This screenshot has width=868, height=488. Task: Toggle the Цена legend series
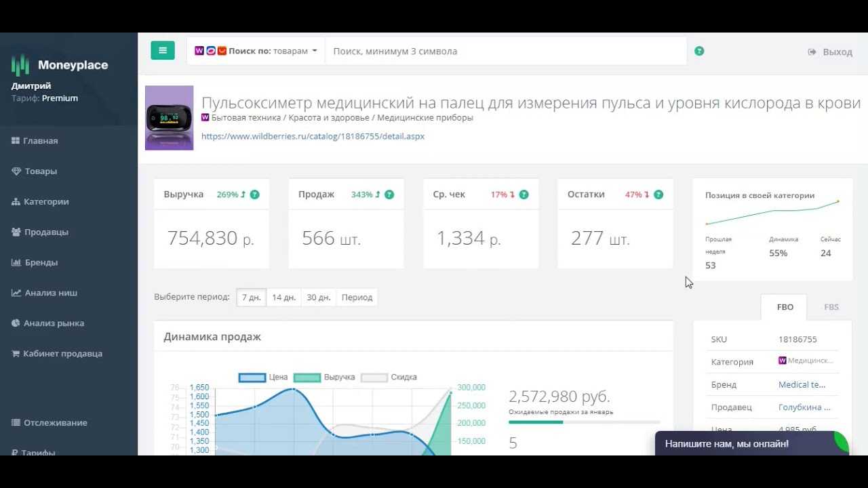click(x=262, y=378)
